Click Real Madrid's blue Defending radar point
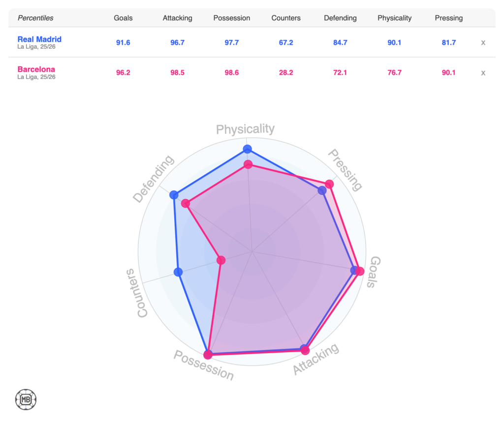This screenshot has width=504, height=432. (x=173, y=195)
